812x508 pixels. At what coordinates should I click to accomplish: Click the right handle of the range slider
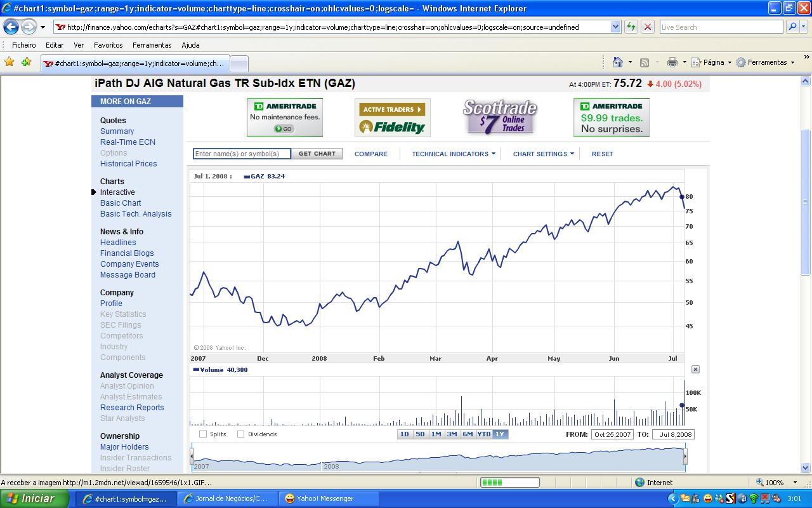click(x=685, y=456)
